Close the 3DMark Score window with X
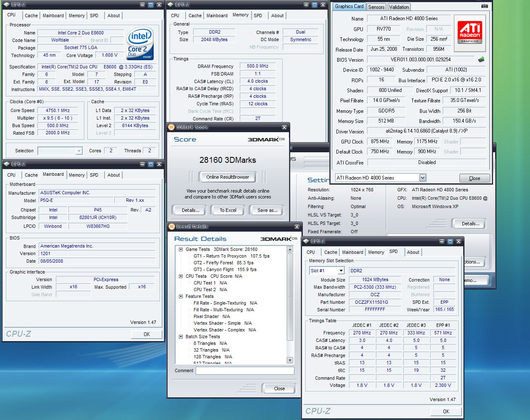This screenshot has width=530, height=420. click(x=284, y=127)
